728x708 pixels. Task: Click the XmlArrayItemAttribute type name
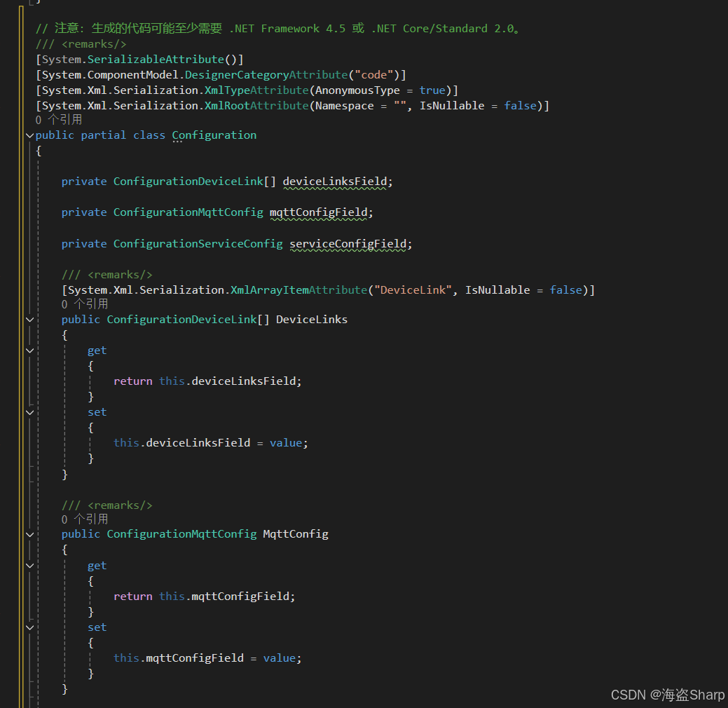tap(299, 290)
